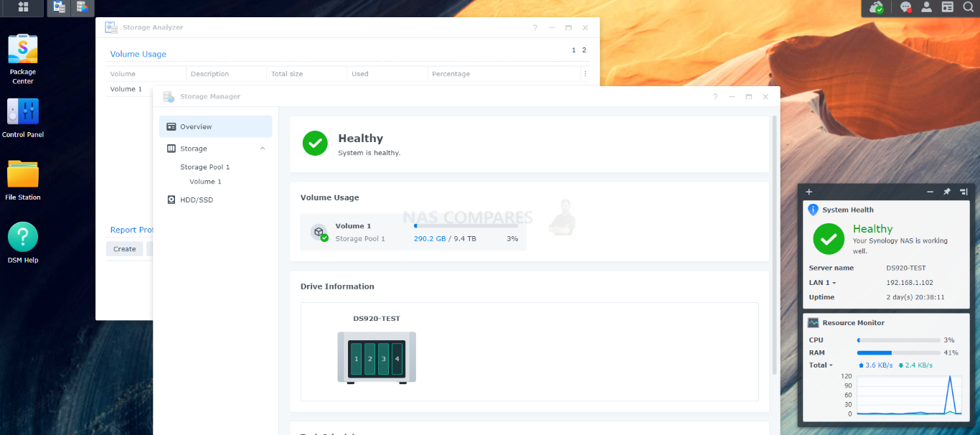Click server name DS920-TEST in widget

906,268
